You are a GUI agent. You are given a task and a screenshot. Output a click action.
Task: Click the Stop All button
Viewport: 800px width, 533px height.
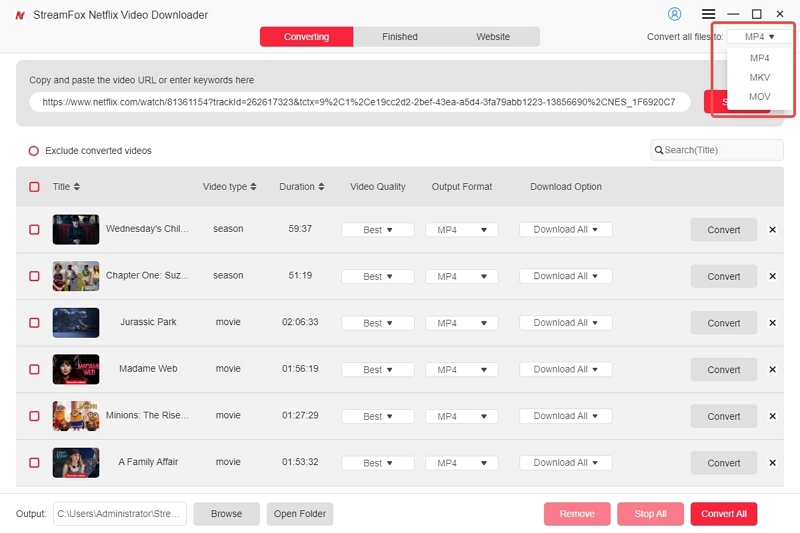[x=650, y=514]
